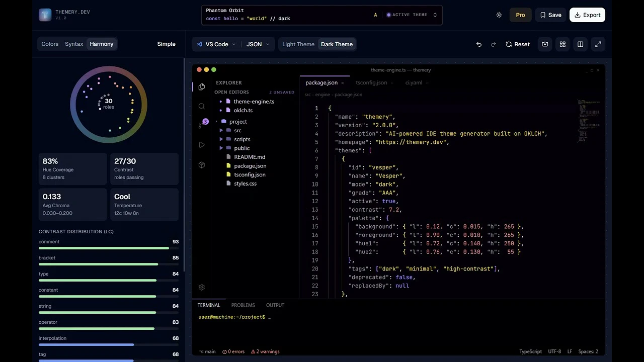This screenshot has height=362, width=644.
Task: Open the Active Theme selector
Action: (x=412, y=15)
